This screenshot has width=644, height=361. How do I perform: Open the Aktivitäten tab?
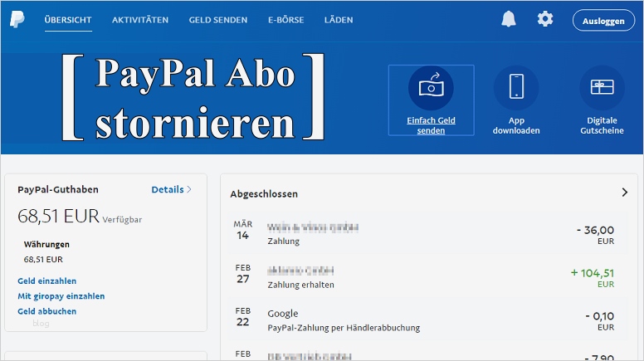[140, 20]
